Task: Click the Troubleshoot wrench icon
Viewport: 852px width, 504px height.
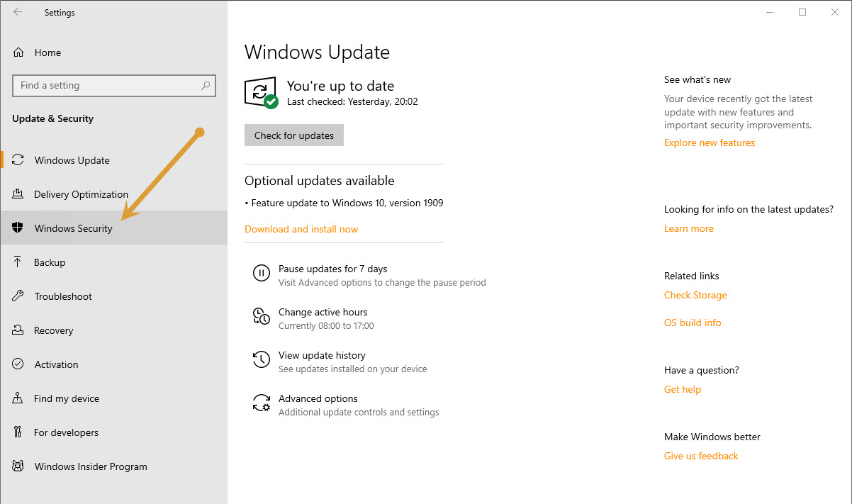Action: [x=18, y=296]
